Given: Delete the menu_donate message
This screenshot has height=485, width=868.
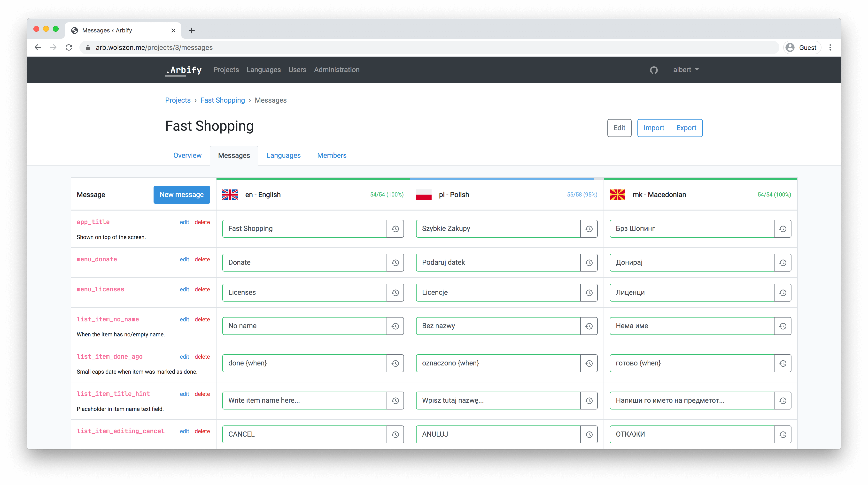Looking at the screenshot, I should pos(202,259).
